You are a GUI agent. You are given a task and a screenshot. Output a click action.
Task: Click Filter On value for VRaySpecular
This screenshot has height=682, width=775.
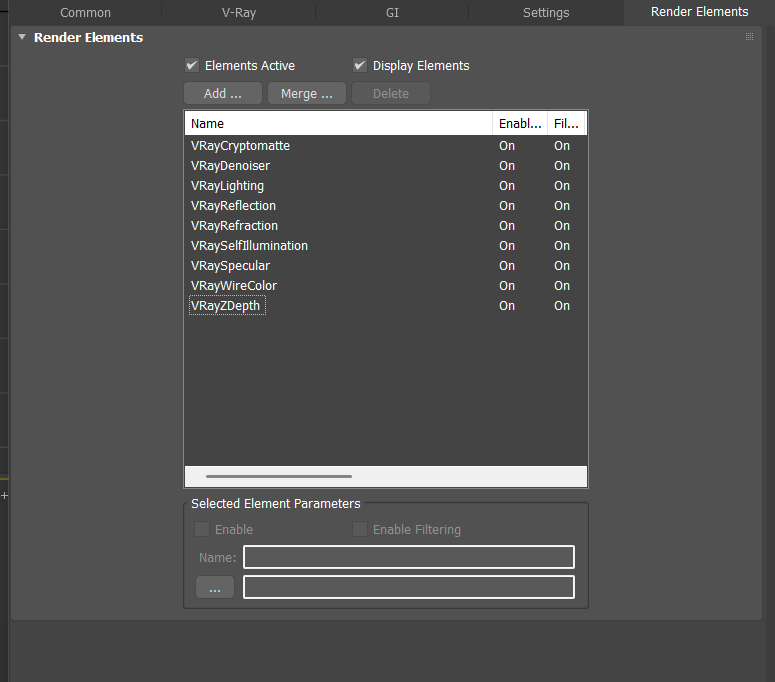561,266
